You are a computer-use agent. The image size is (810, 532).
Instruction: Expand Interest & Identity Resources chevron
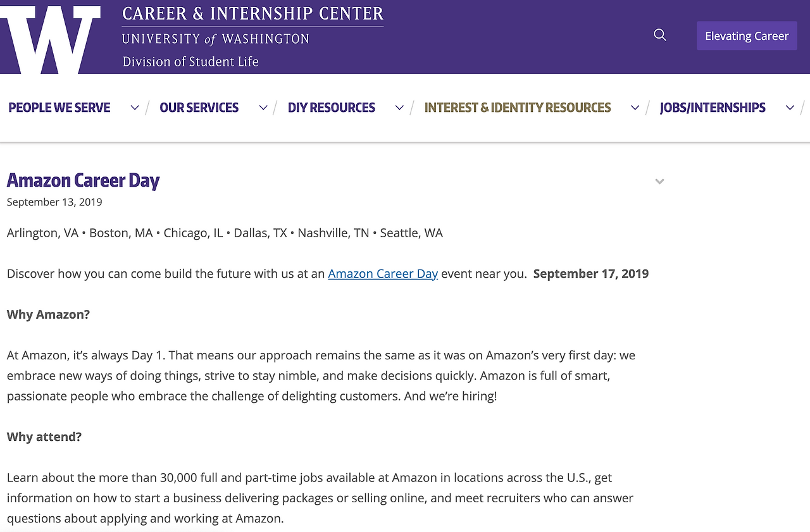[x=635, y=108]
